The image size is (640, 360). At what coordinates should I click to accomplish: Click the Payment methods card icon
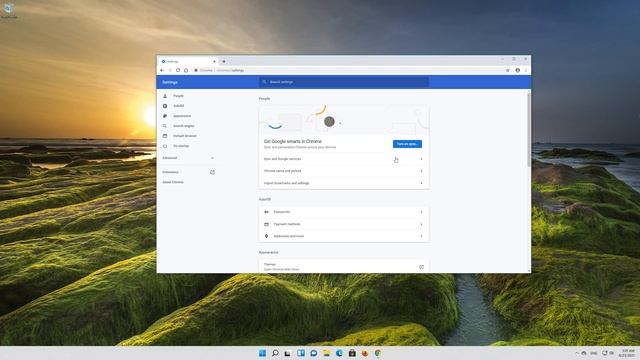pyautogui.click(x=267, y=224)
